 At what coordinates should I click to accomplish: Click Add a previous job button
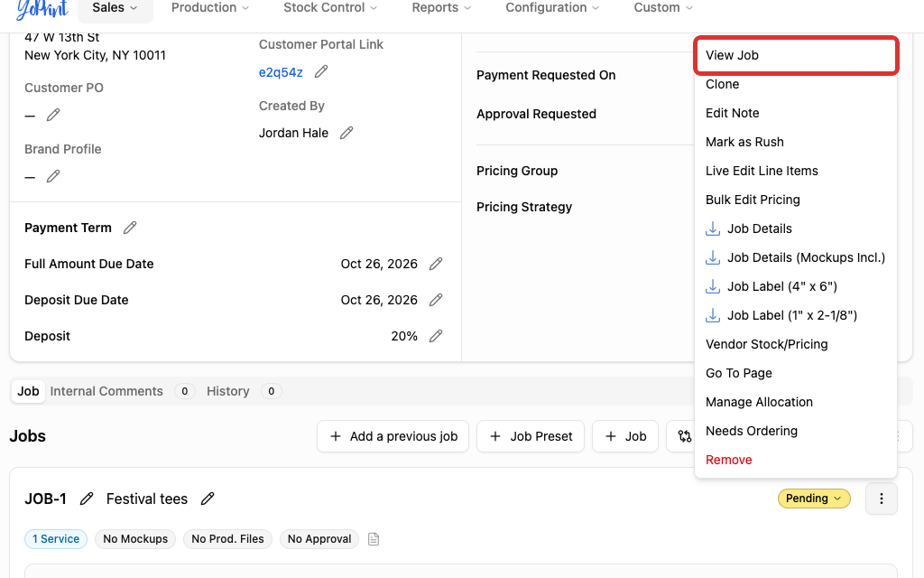[393, 436]
